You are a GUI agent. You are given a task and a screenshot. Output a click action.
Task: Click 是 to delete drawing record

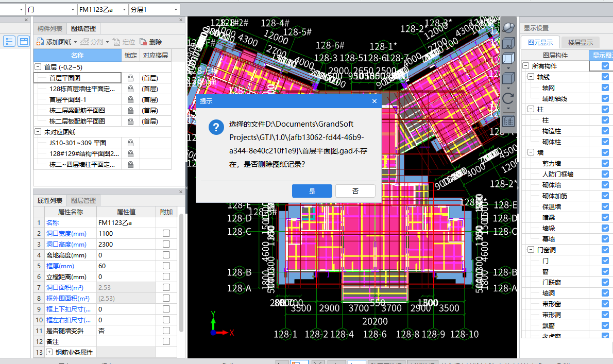(312, 191)
